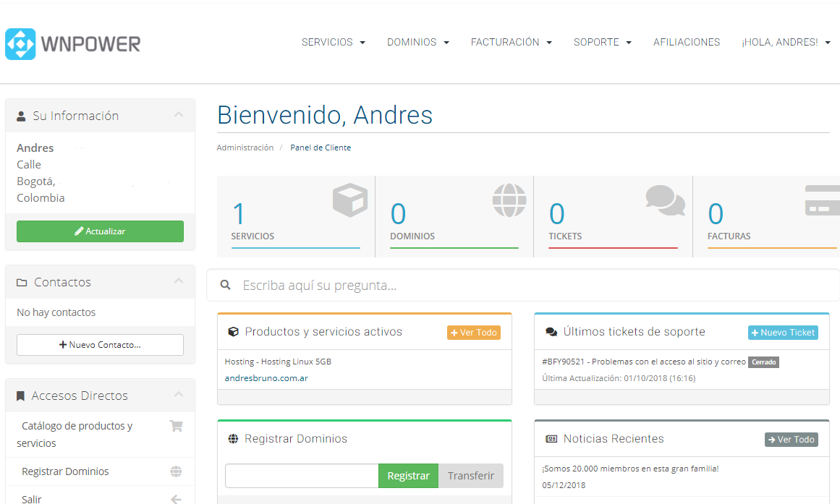Click the green Actualizar button
The height and width of the screenshot is (504, 840).
[x=100, y=231]
